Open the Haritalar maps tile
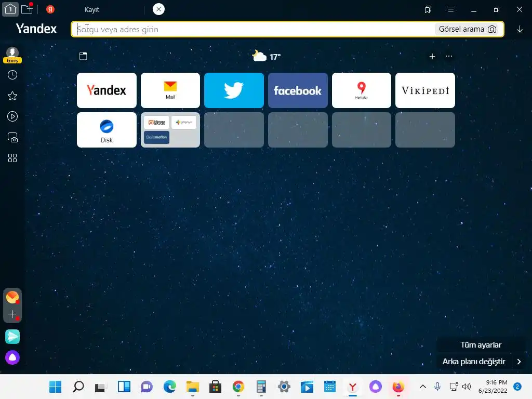This screenshot has height=399, width=532. tap(362, 90)
